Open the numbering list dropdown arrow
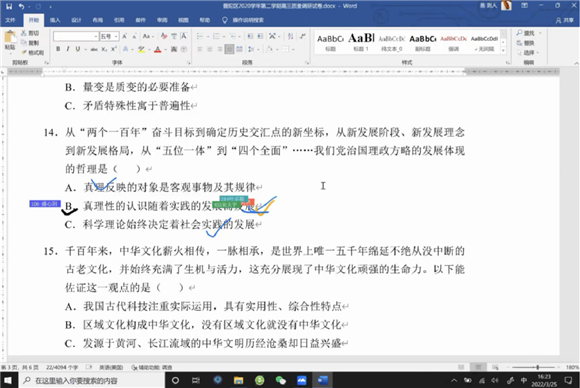The image size is (580, 388). [x=224, y=36]
